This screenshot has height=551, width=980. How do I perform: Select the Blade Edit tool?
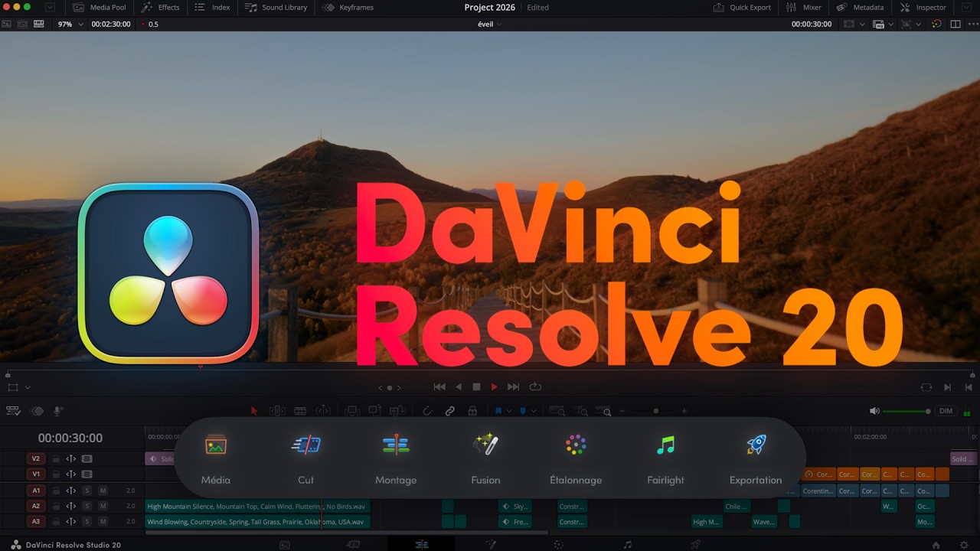(x=300, y=411)
